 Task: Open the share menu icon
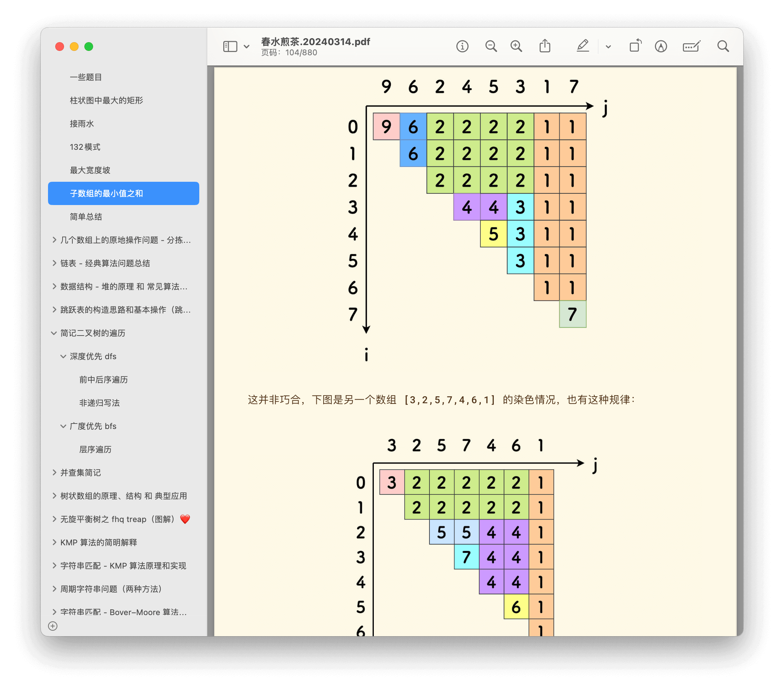[545, 47]
